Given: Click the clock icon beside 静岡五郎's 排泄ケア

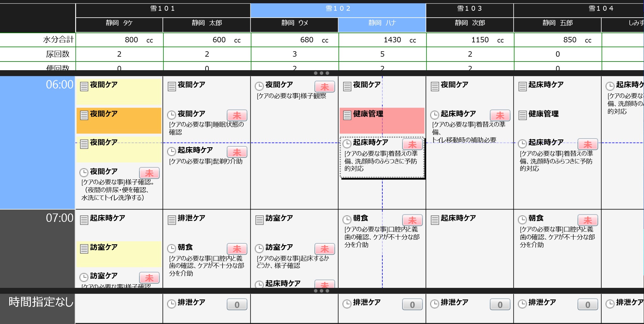Looking at the screenshot, I should [522, 304].
